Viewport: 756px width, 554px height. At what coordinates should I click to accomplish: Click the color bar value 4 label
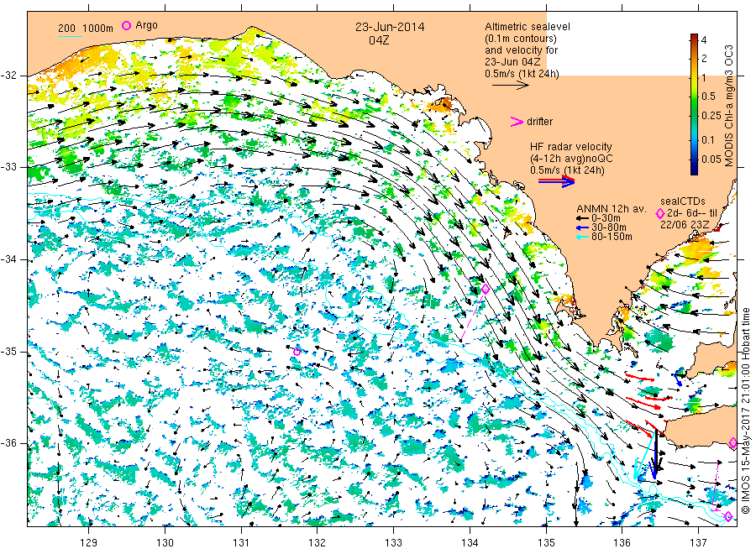(704, 40)
